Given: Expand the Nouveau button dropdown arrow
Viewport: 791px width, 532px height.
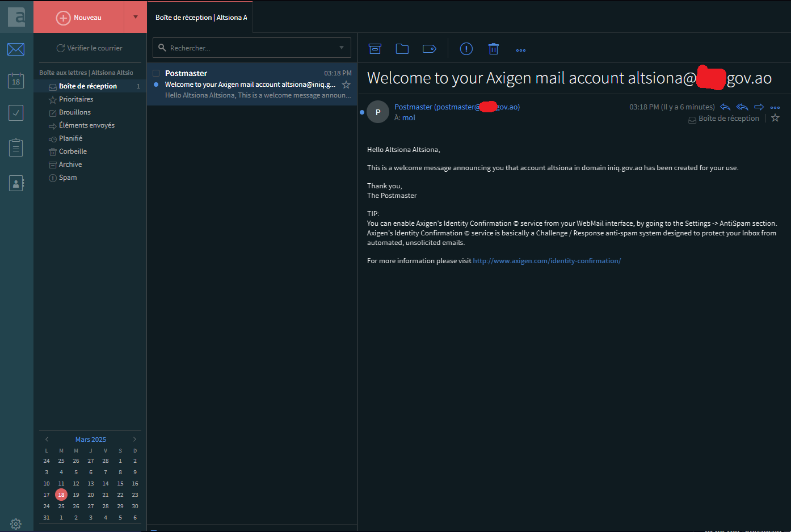Looking at the screenshot, I should tap(136, 17).
